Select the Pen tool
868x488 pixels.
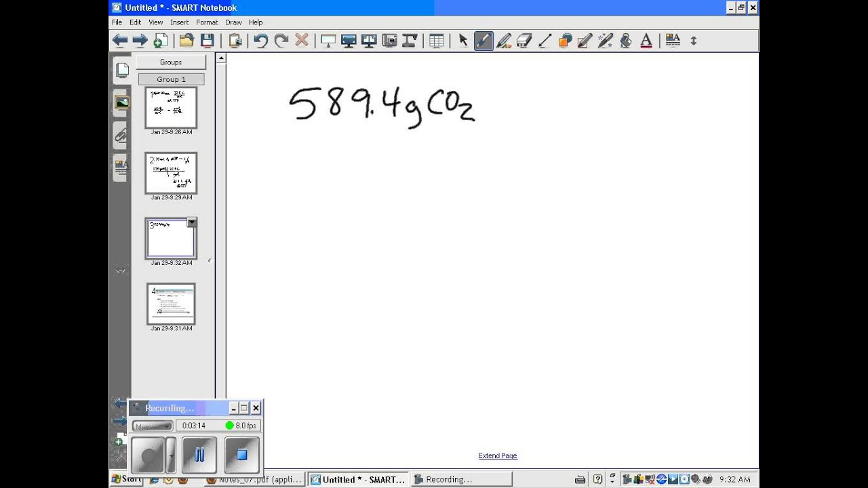484,41
